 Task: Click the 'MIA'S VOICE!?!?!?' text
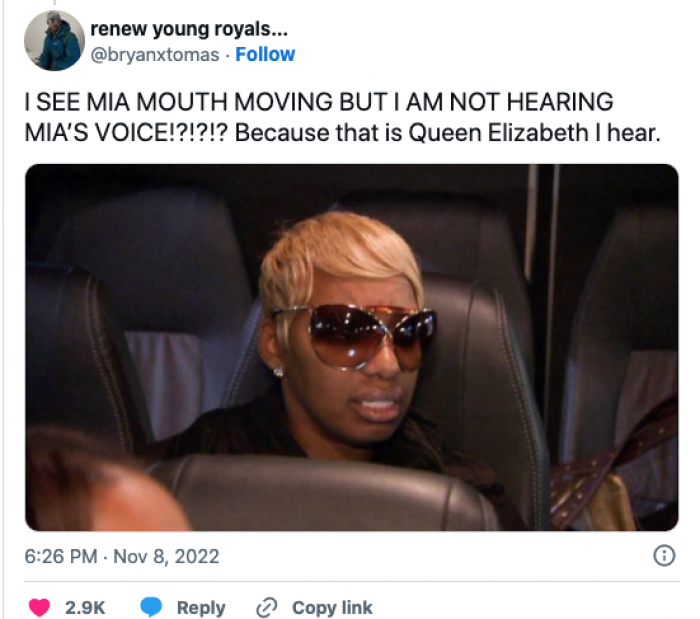126,133
